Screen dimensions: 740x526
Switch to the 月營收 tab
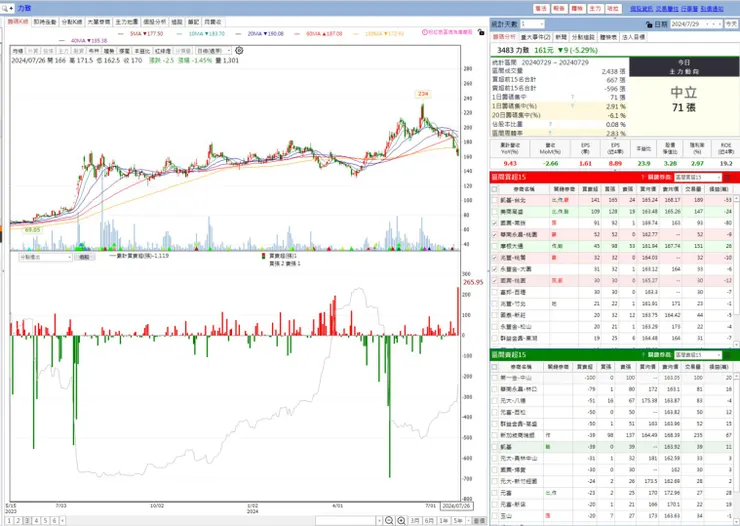pos(212,22)
